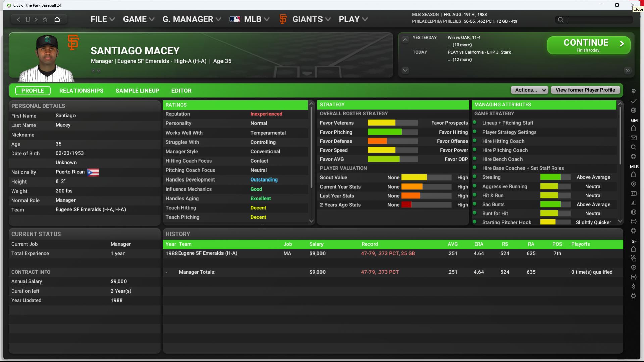Screen dimensions: 644x362
Task: Click the search magnifier icon in sidebar
Action: [633, 147]
